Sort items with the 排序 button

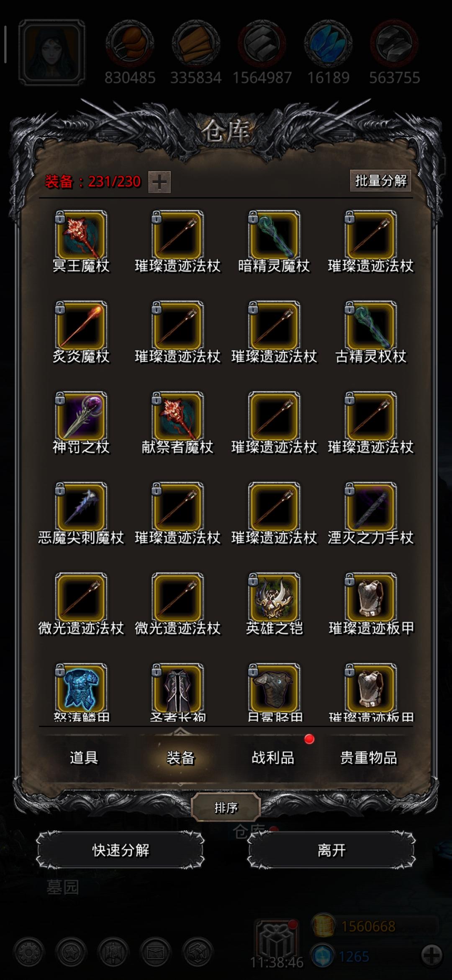coord(226,808)
